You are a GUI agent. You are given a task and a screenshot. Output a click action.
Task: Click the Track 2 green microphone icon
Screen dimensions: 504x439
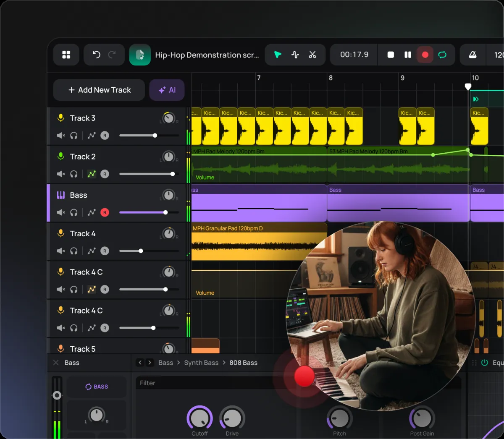pyautogui.click(x=61, y=156)
